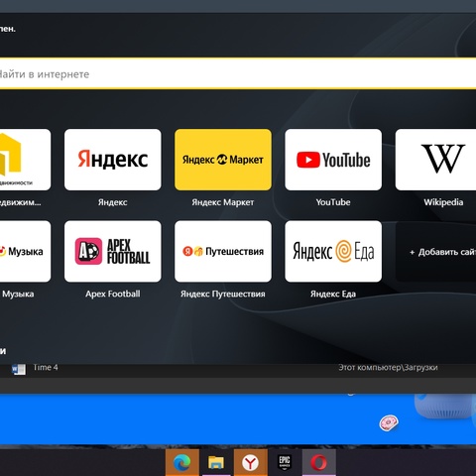Click the Яндекс caption under tile

click(113, 202)
